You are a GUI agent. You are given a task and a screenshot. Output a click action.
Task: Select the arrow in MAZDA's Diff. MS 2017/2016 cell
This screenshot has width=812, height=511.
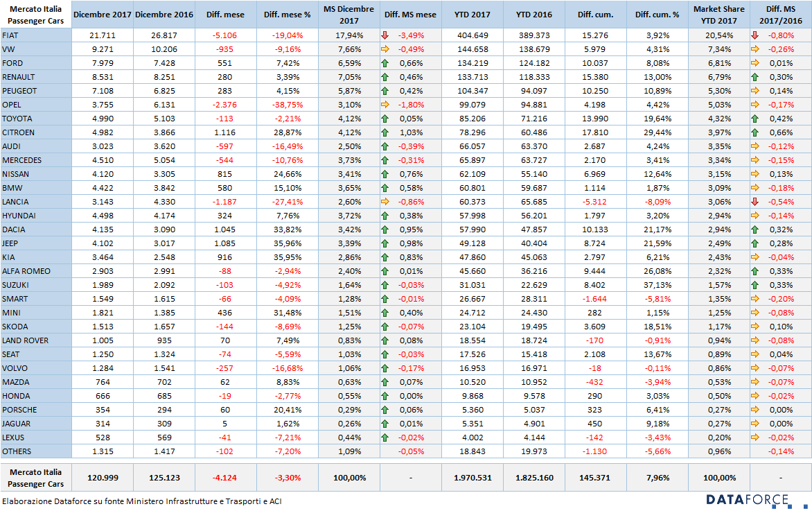pos(755,382)
